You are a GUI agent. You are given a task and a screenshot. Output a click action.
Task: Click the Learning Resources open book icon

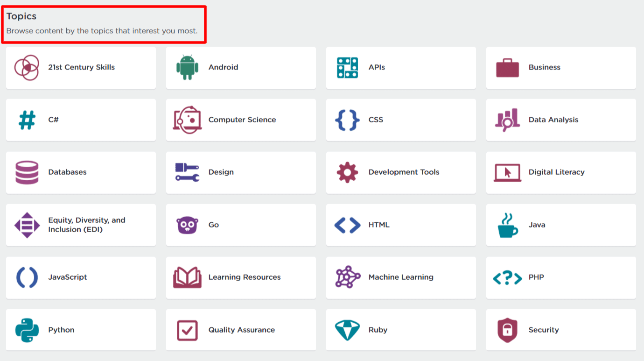(187, 277)
